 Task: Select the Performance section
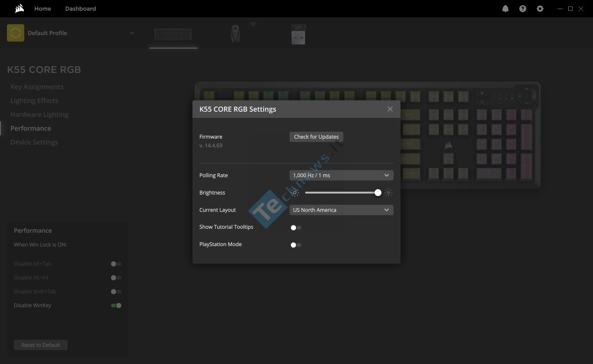[31, 128]
